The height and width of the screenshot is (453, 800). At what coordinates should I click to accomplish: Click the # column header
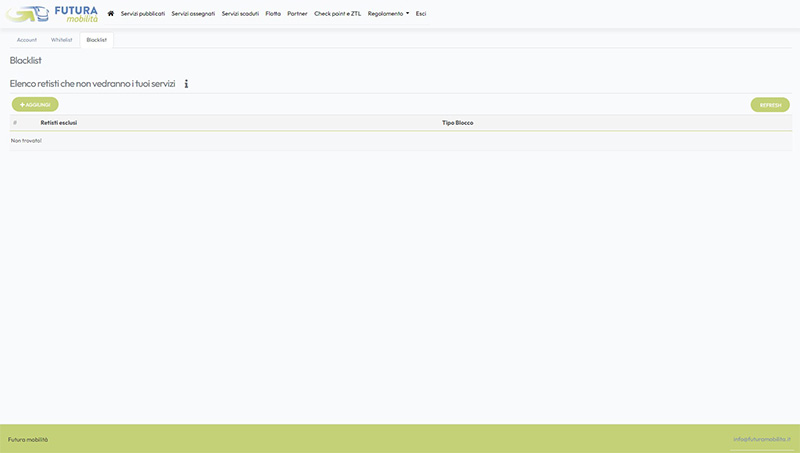coord(15,123)
